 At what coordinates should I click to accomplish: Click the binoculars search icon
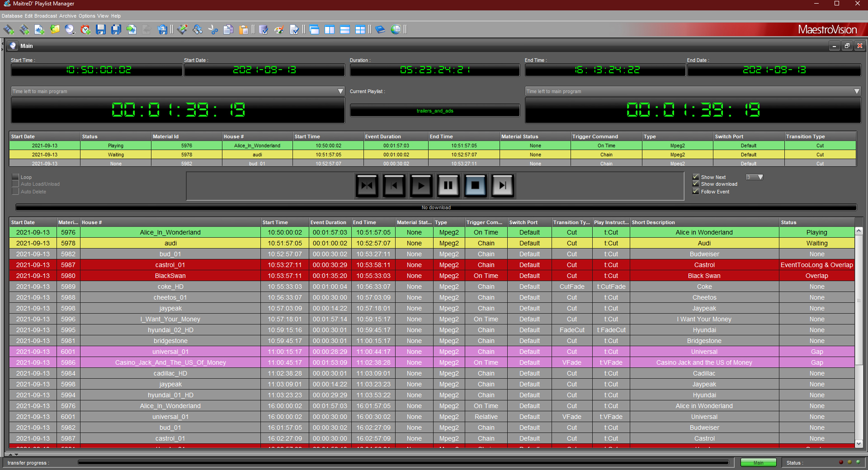tap(198, 30)
